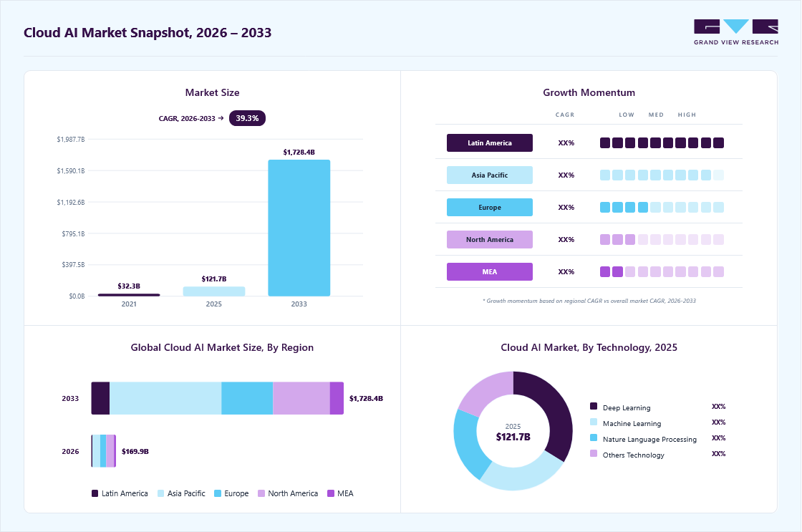Click the $32.3B label above 2021 bar
Screen dimensions: 802x532
click(x=129, y=286)
